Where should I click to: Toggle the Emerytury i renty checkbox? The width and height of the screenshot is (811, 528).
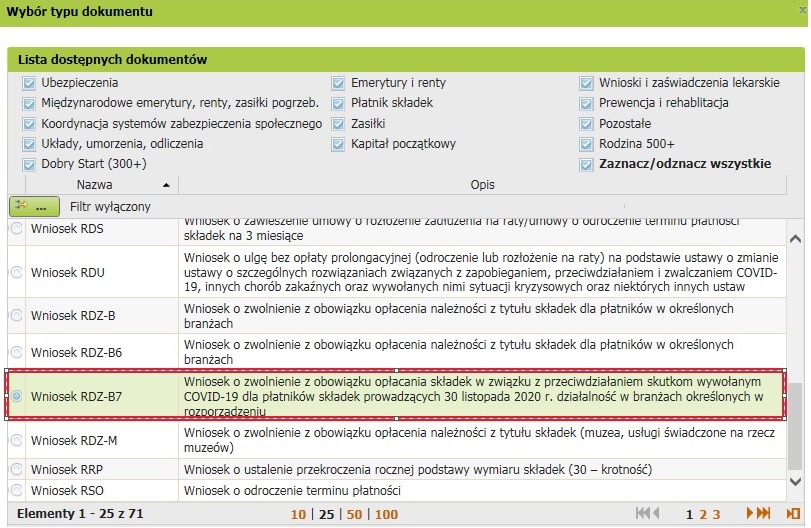[x=338, y=83]
